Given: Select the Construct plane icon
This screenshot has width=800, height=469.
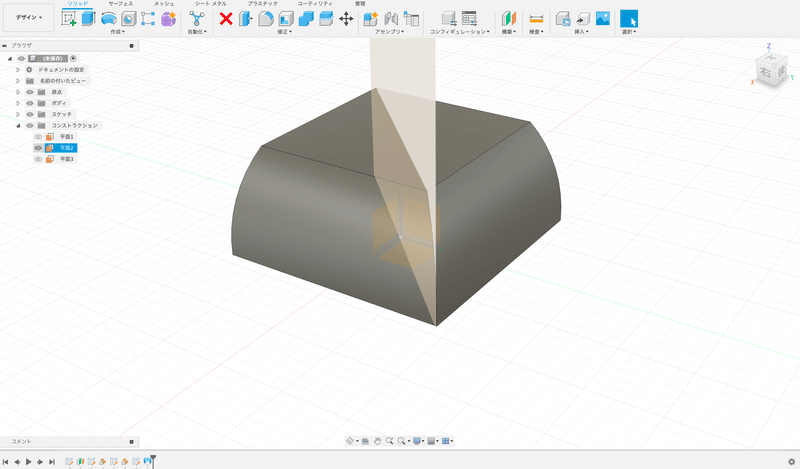Looking at the screenshot, I should (509, 19).
